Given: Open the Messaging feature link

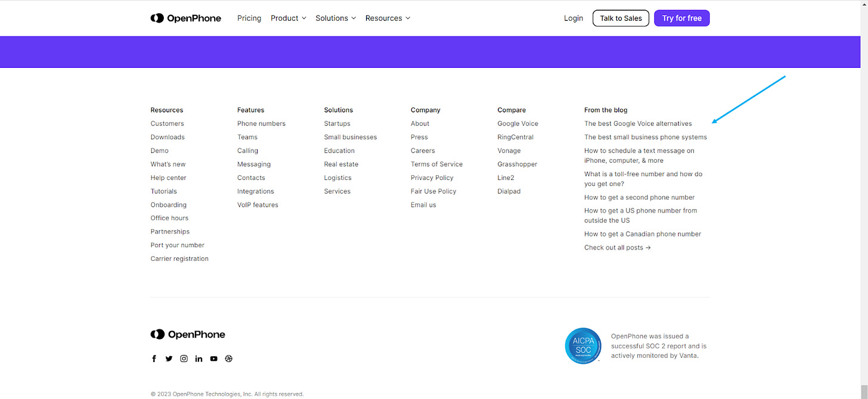Looking at the screenshot, I should click(x=254, y=164).
